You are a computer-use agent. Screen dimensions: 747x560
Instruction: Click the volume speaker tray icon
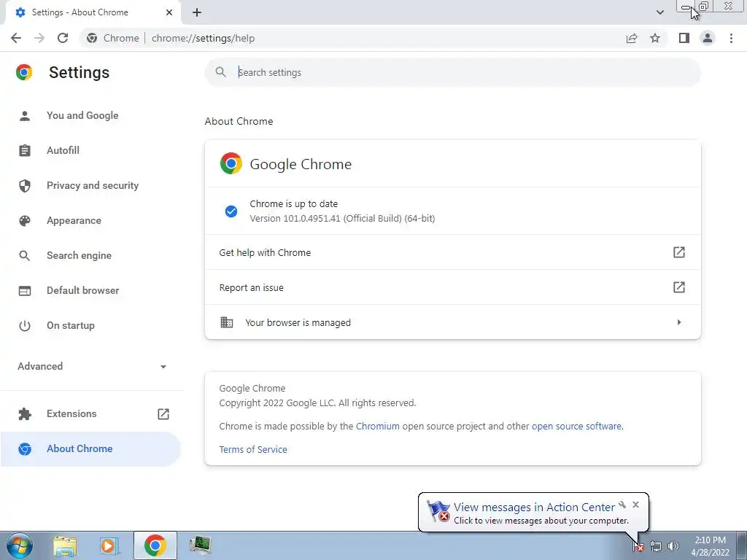673,547
